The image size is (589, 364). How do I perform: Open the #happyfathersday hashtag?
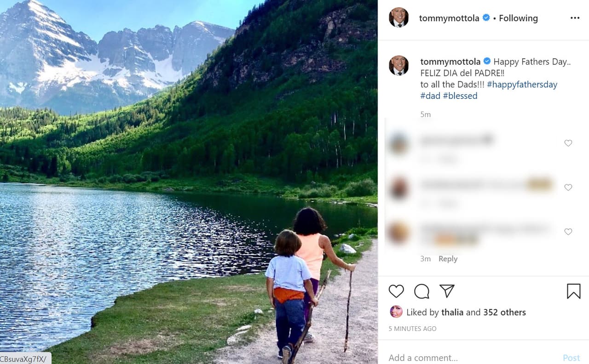pyautogui.click(x=522, y=85)
